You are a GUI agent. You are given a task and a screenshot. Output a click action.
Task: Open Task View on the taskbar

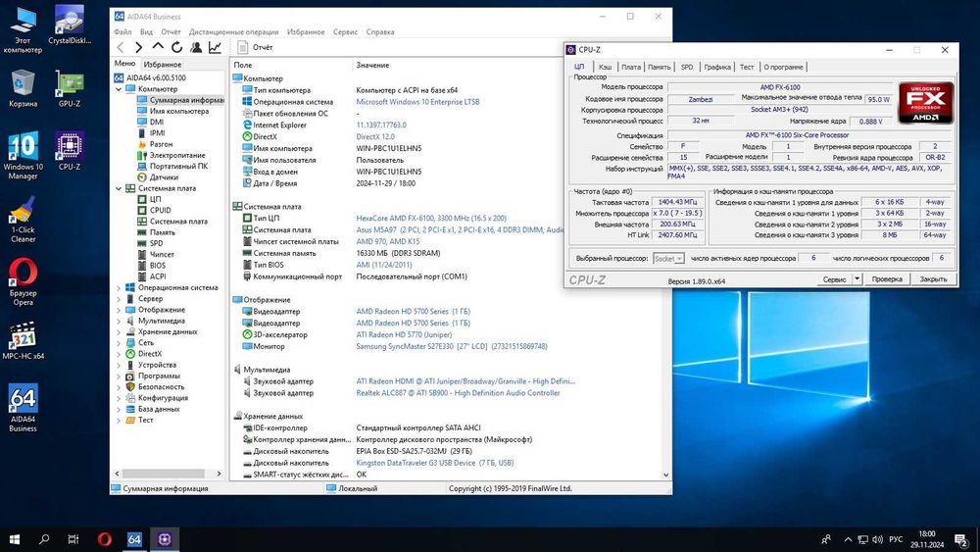(x=73, y=539)
